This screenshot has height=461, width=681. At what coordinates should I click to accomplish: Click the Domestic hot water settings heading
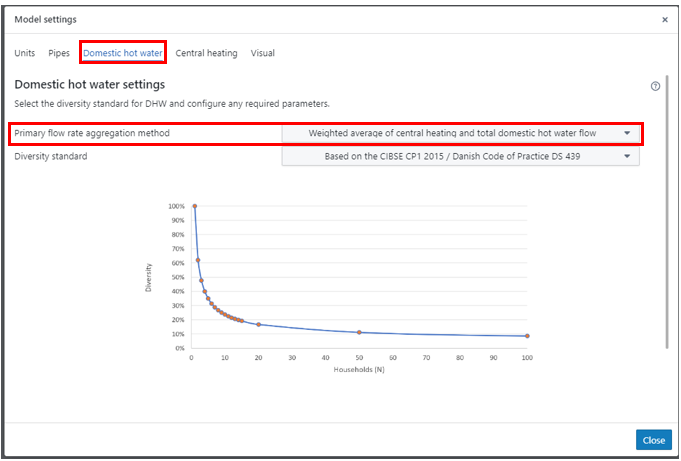point(89,85)
